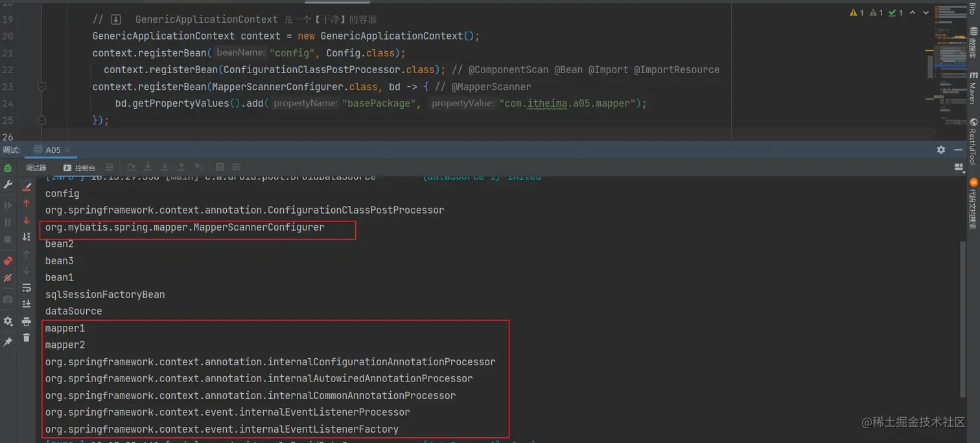980x443 pixels.
Task: Click the editor code minimap
Action: pyautogui.click(x=950, y=68)
